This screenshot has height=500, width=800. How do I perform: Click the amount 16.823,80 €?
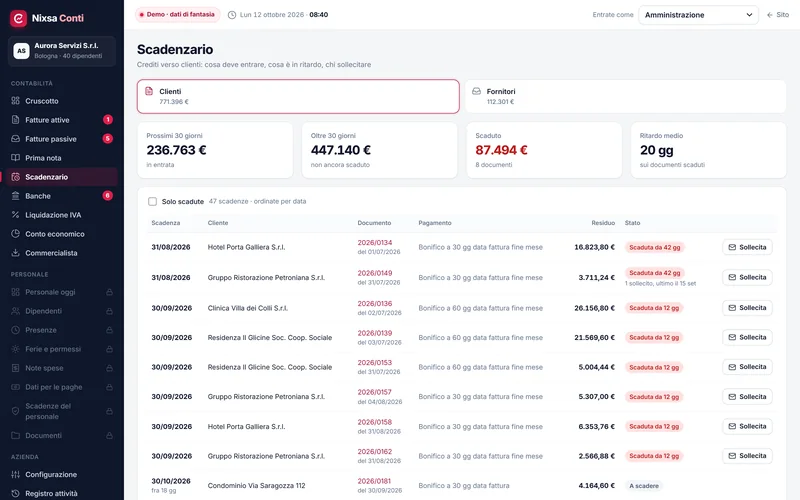coord(594,247)
